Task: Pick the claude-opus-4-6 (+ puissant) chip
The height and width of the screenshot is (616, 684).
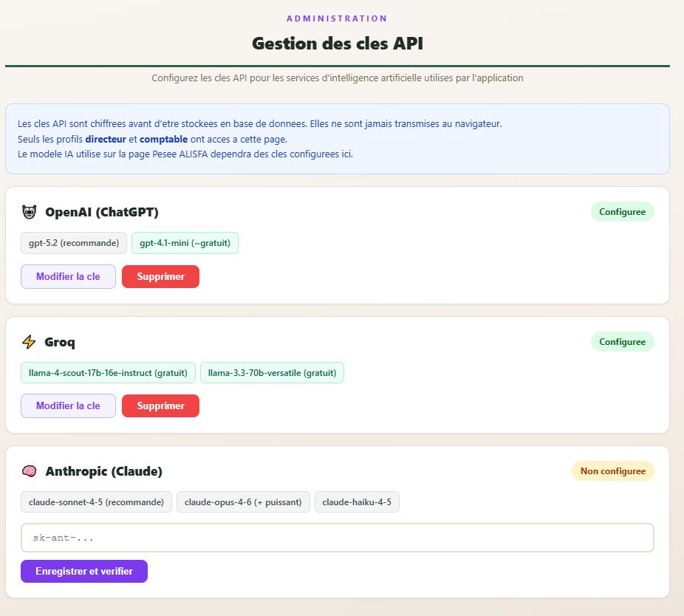Action: (243, 502)
